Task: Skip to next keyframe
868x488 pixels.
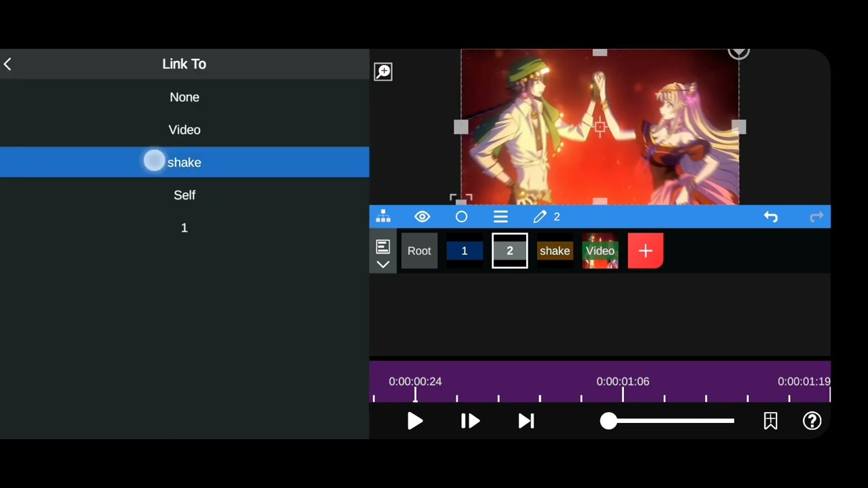Action: pos(526,421)
